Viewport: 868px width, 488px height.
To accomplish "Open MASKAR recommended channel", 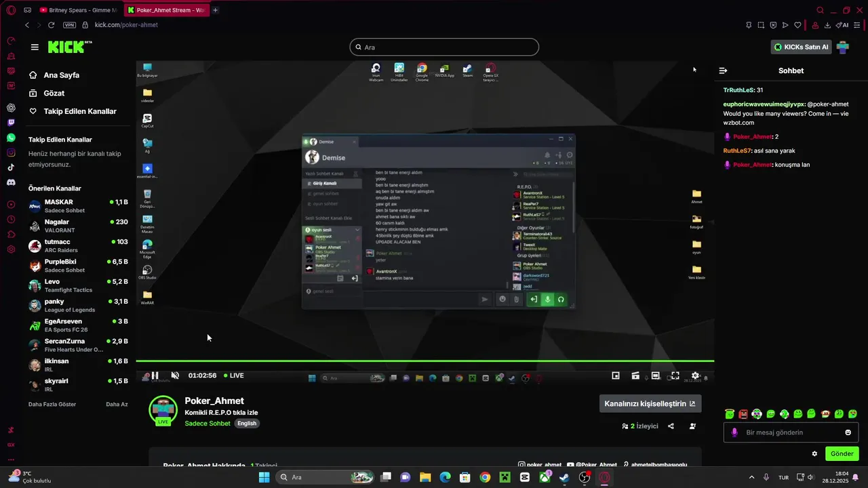I will pos(78,206).
